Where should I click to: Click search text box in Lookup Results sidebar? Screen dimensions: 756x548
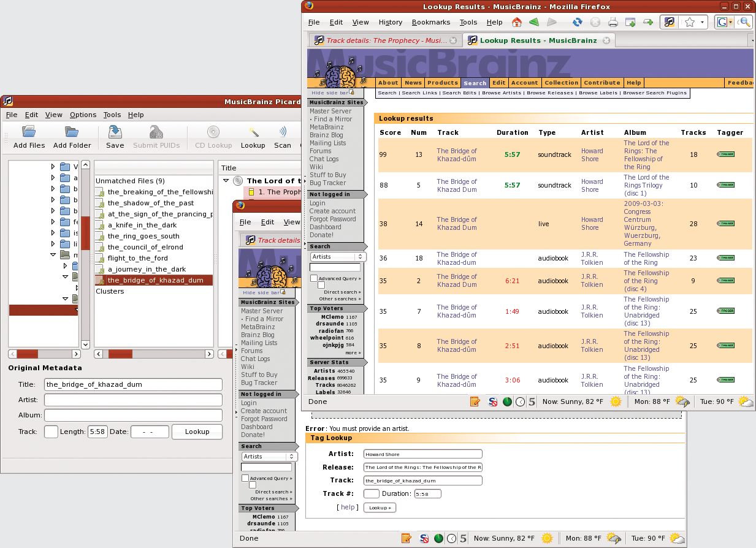[x=335, y=267]
